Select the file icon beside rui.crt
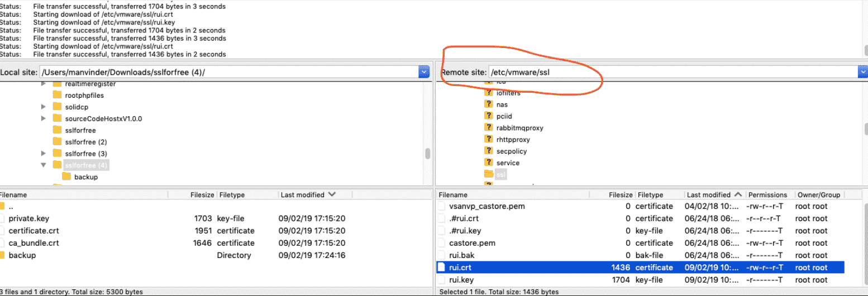 pyautogui.click(x=441, y=268)
